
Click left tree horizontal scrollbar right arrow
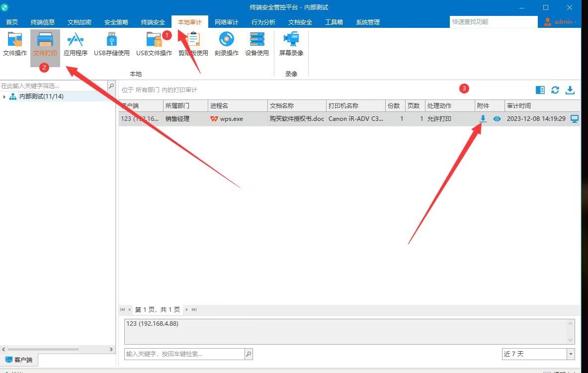point(111,349)
